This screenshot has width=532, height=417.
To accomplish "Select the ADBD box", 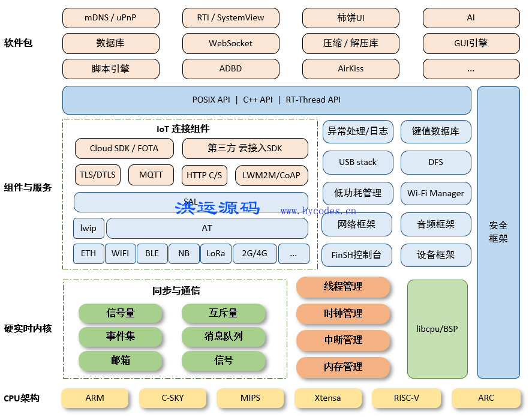I will [231, 69].
